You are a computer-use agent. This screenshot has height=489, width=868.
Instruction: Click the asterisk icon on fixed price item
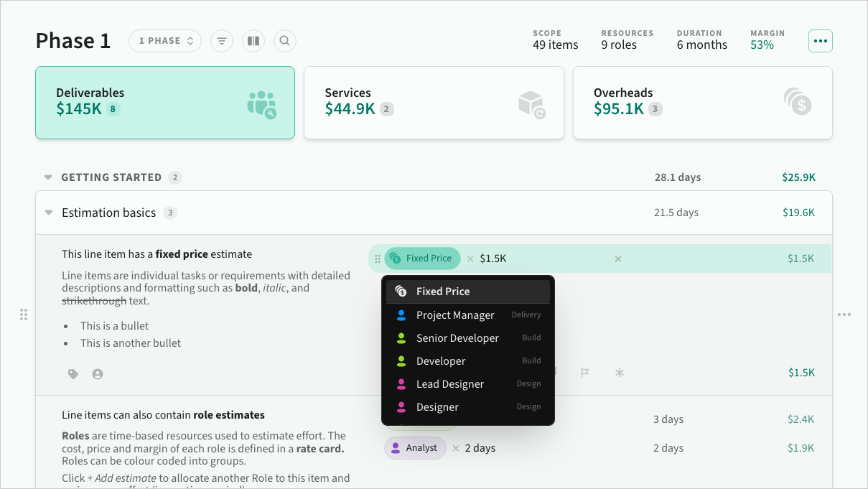(x=619, y=373)
